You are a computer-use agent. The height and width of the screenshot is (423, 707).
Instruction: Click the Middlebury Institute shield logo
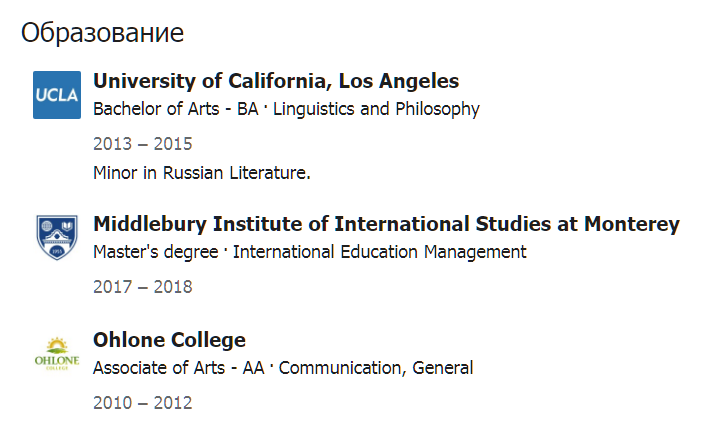57,238
